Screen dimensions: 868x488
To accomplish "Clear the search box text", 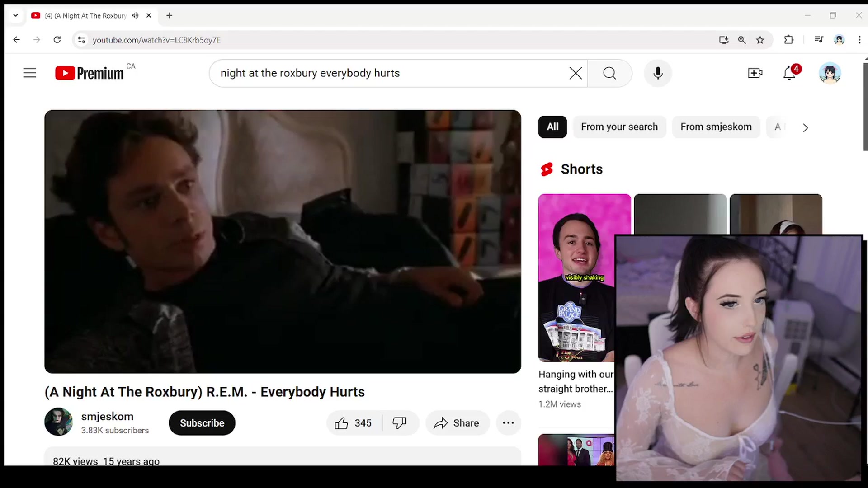I will pos(575,73).
